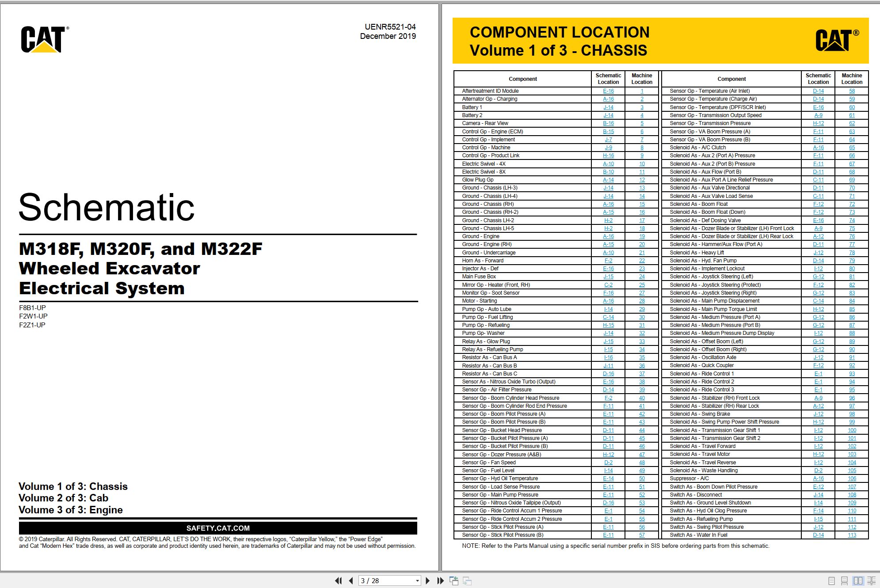This screenshot has width=880, height=588.
Task: Click machine location 72 for Boom Float solenoid
Action: 852,204
